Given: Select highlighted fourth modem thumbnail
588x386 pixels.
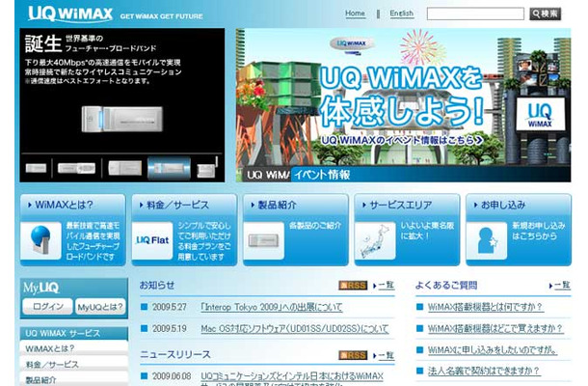Looking at the screenshot, I should [169, 168].
